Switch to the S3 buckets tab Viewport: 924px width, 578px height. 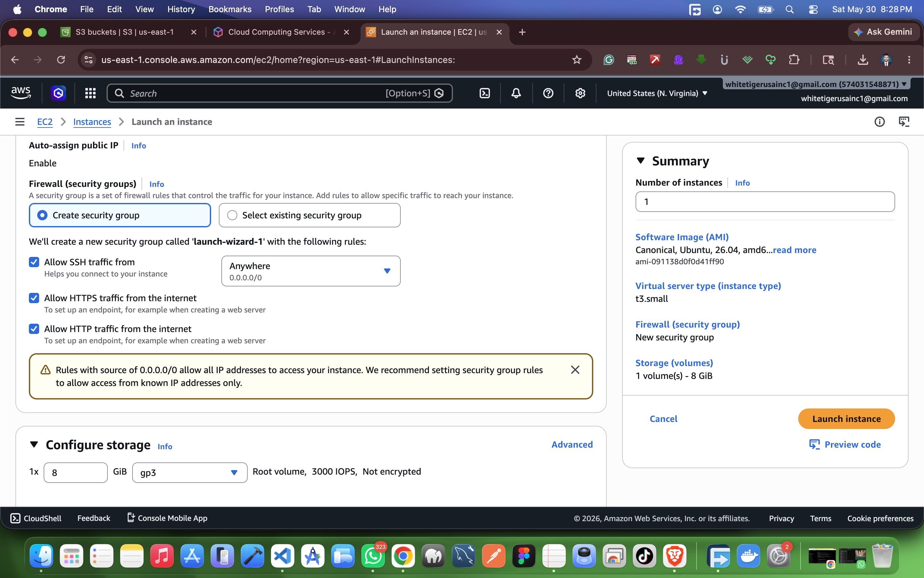click(124, 32)
